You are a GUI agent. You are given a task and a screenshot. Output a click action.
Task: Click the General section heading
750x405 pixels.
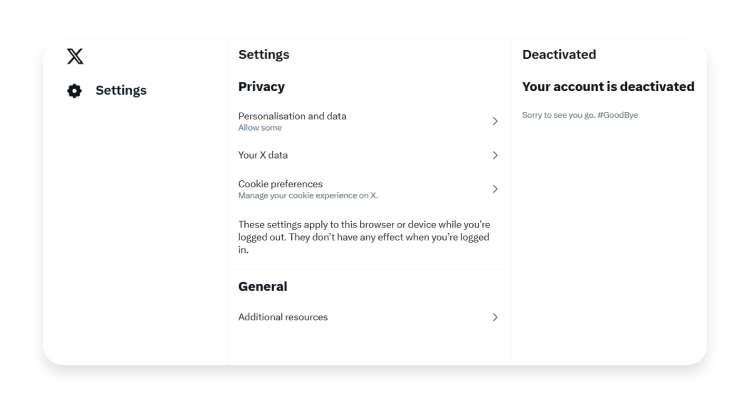(x=262, y=286)
